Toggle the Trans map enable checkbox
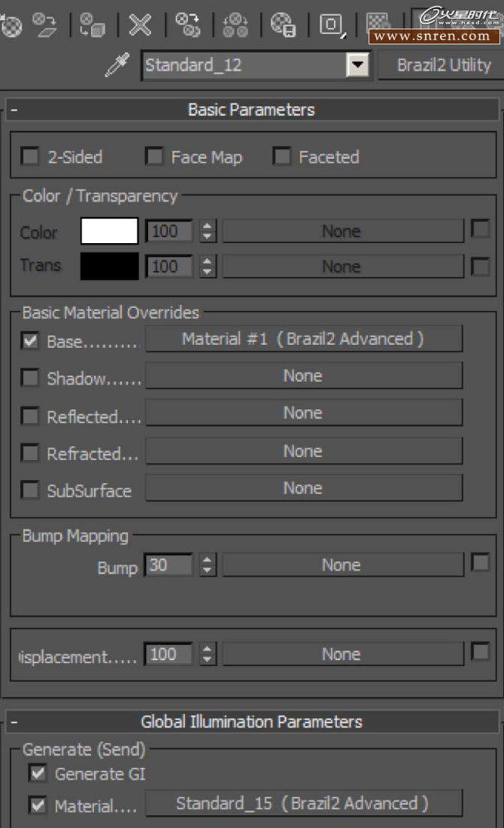This screenshot has width=504, height=828. 480,266
